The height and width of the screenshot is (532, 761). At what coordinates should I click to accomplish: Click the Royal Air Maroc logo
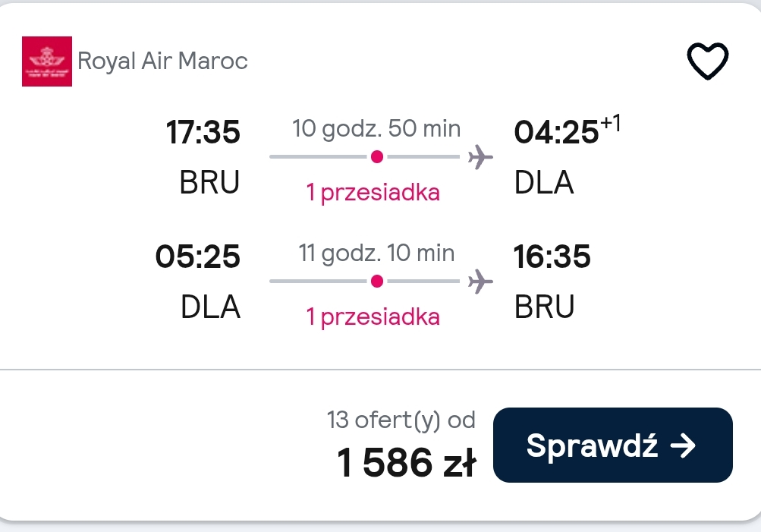coord(47,61)
